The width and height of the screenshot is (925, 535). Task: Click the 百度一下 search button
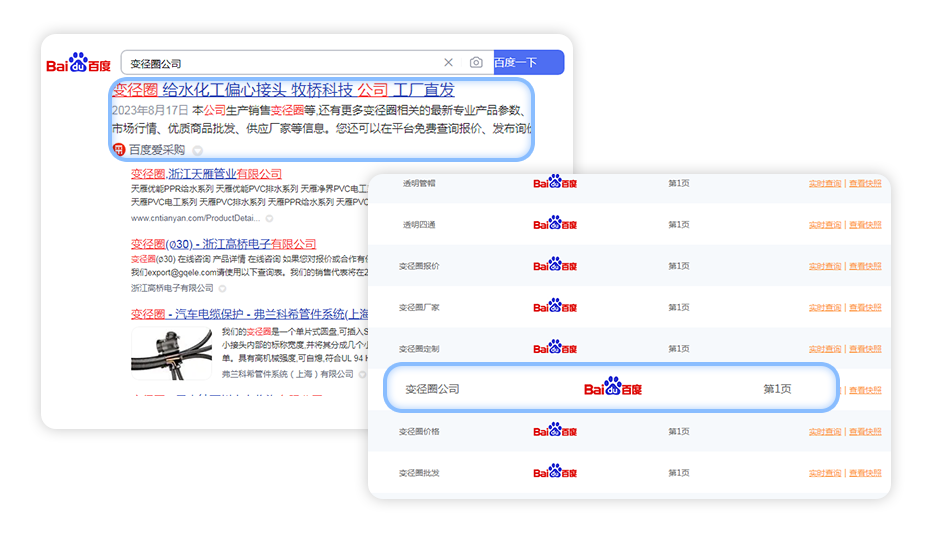(x=529, y=63)
